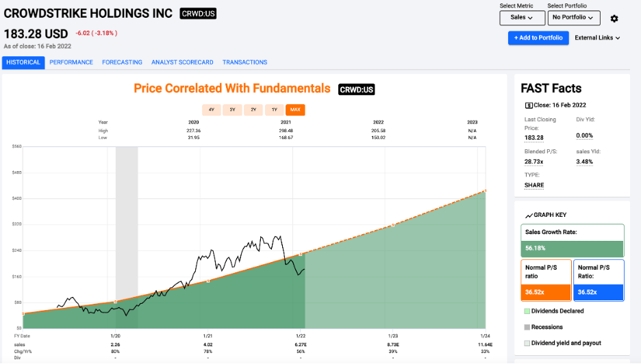641x364 pixels.
Task: Click the Add to Portfolio button
Action: click(538, 38)
